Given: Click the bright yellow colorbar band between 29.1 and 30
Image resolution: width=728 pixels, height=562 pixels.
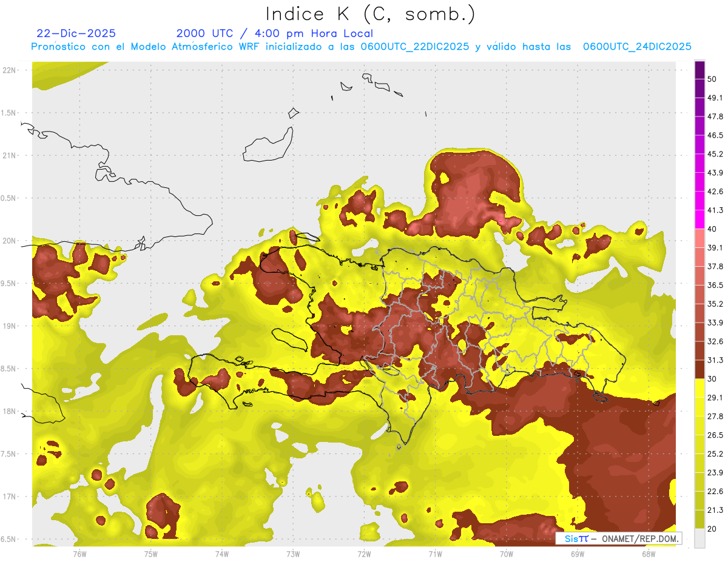Looking at the screenshot, I should (699, 388).
